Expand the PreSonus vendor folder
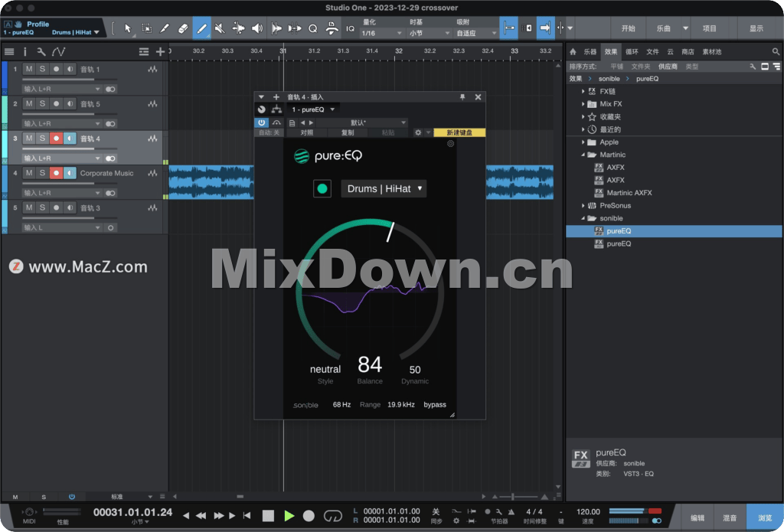Viewport: 784px width, 532px height. (583, 205)
